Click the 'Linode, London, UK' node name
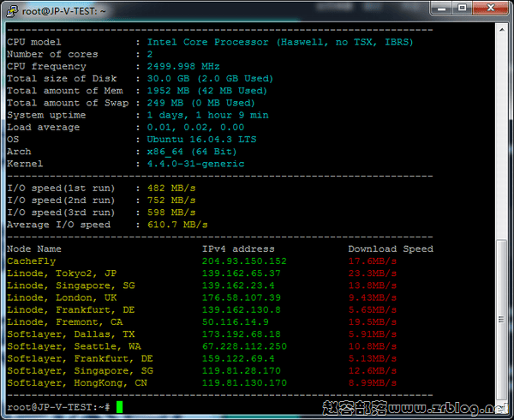This screenshot has height=420, width=514. 62,297
